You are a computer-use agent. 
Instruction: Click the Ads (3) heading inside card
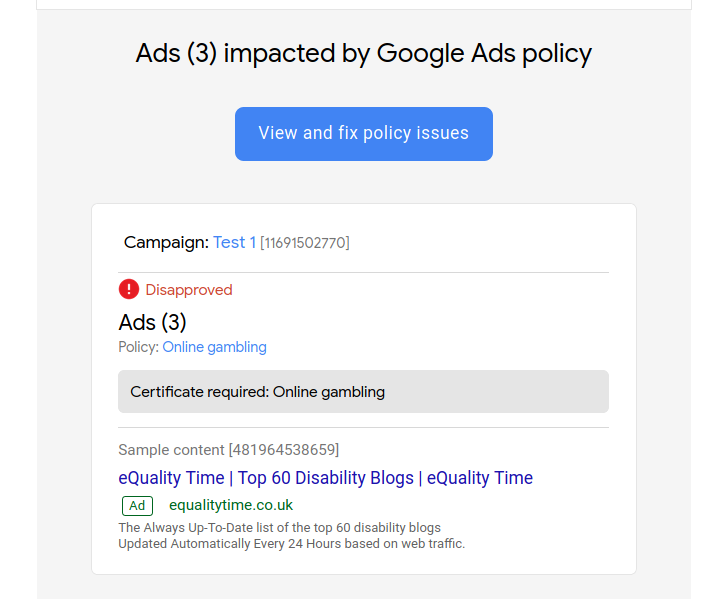[152, 322]
